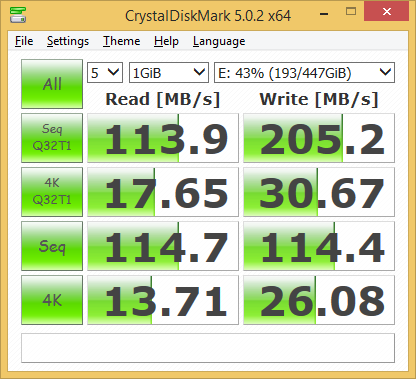Open the Help menu
The image size is (417, 379).
pyautogui.click(x=166, y=41)
